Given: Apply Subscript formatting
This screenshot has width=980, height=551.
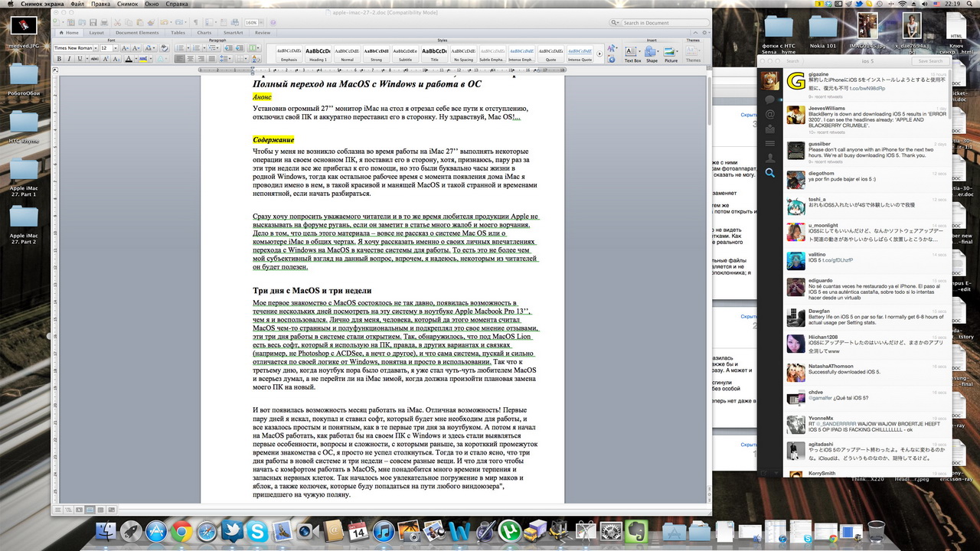Looking at the screenshot, I should [116, 59].
